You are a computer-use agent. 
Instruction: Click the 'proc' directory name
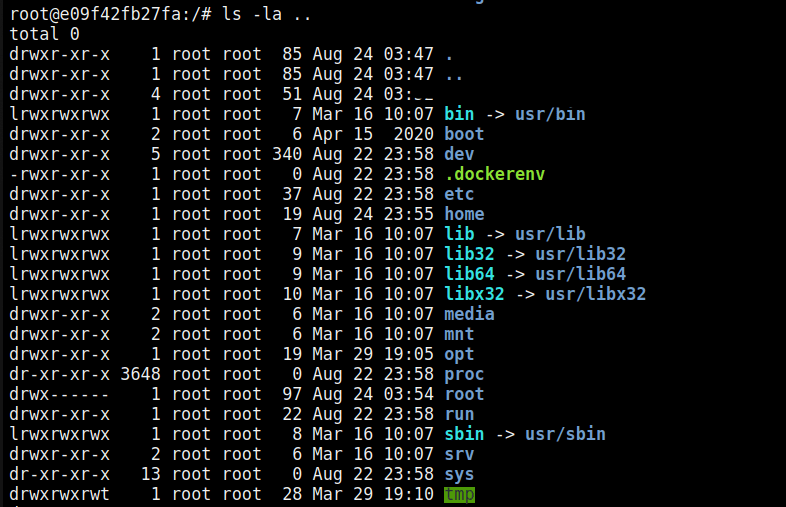(x=464, y=374)
